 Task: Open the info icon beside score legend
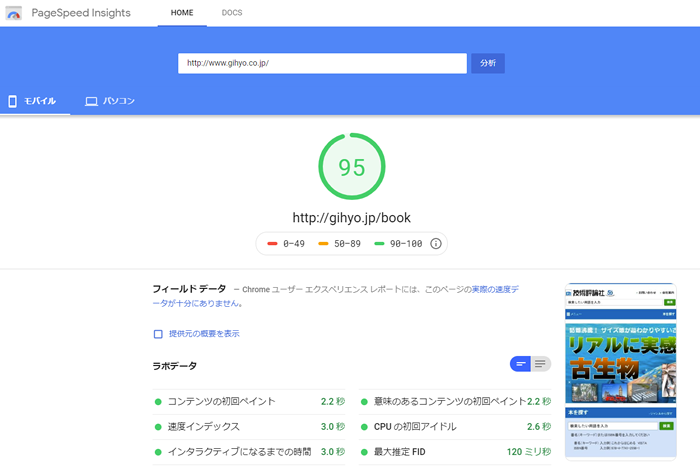pos(435,243)
